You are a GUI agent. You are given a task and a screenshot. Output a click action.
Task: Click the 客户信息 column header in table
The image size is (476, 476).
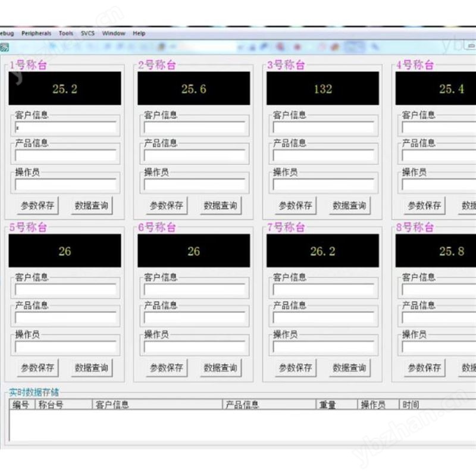158,405
